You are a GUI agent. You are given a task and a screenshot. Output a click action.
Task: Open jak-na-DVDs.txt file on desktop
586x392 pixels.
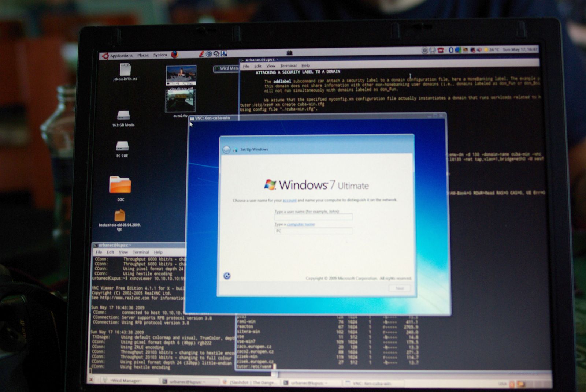(125, 72)
